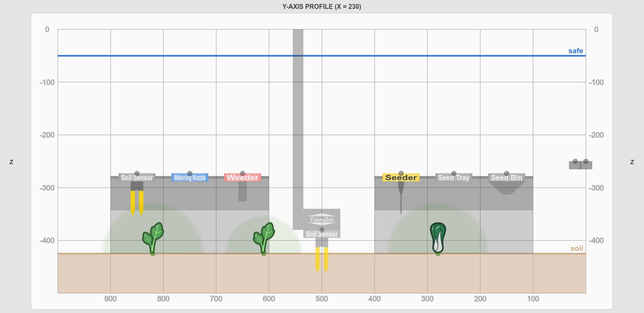Screen dimensions: 644x313
Task: Click the Y-AXIS PROFILE title text
Action: point(322,6)
